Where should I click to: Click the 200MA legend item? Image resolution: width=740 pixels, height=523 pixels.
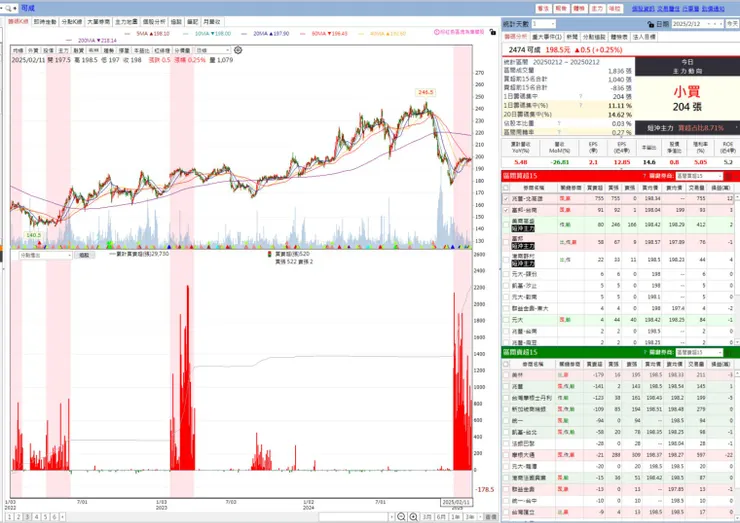click(92, 41)
